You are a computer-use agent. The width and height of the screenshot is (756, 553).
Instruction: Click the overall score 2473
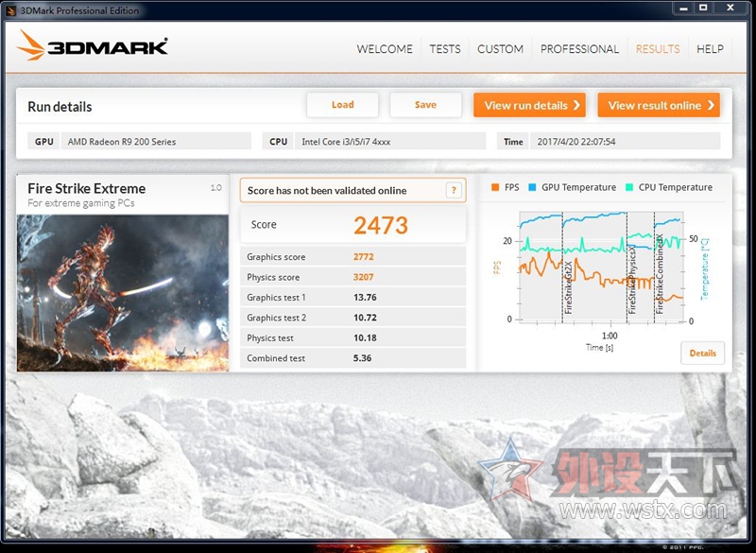pyautogui.click(x=381, y=225)
